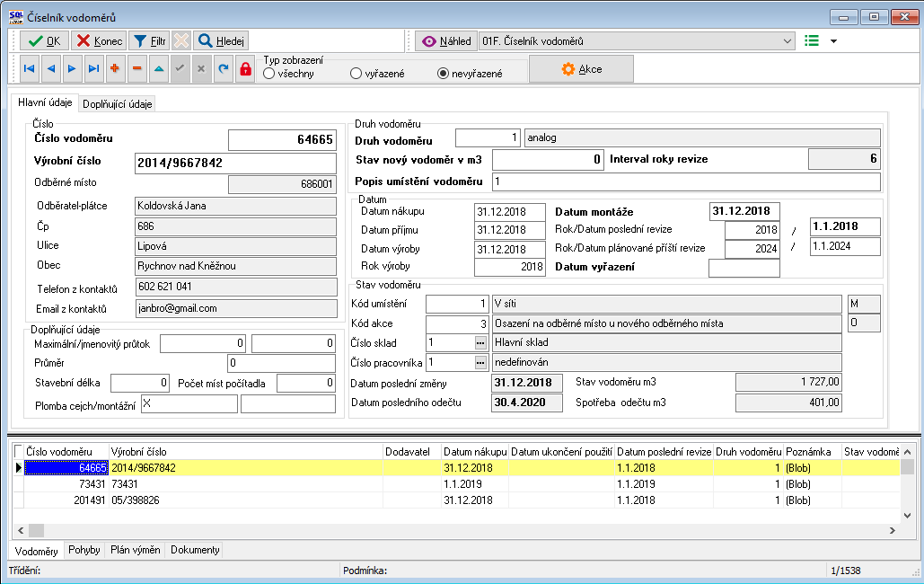Image resolution: width=924 pixels, height=584 pixels.
Task: Confirm with the OK button
Action: [44, 40]
